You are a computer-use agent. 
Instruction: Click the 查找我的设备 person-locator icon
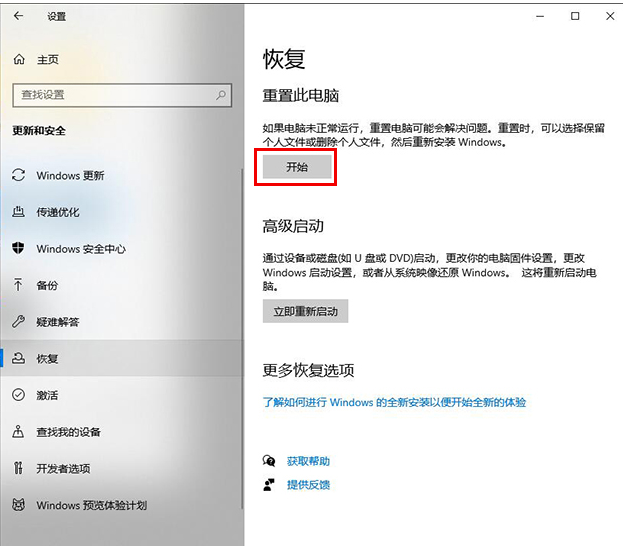pos(18,431)
